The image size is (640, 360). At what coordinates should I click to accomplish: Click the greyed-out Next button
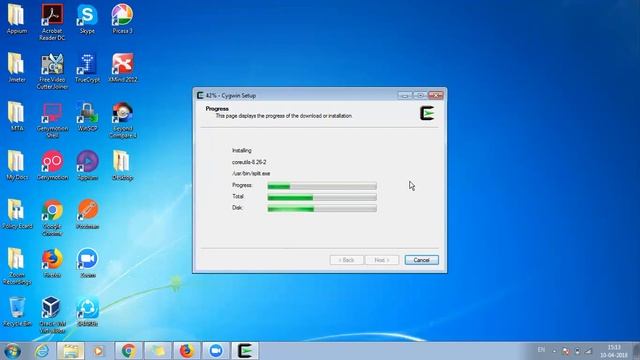(382, 260)
